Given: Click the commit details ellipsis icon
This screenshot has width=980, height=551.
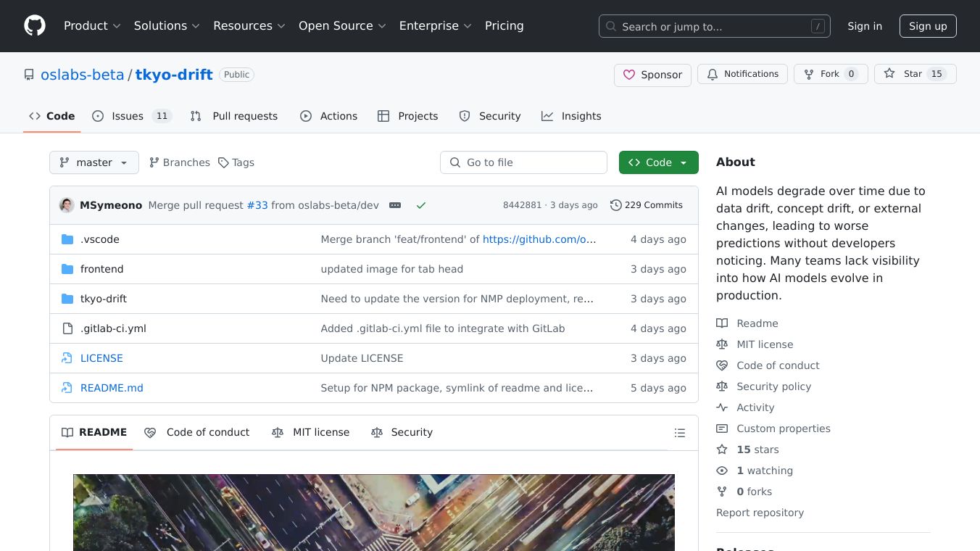Looking at the screenshot, I should coord(395,205).
